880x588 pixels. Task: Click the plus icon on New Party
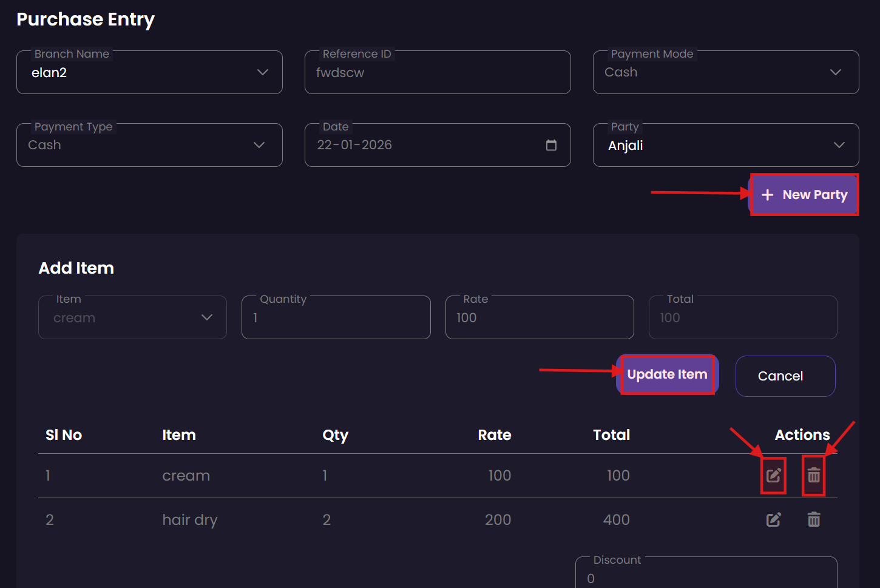(768, 195)
